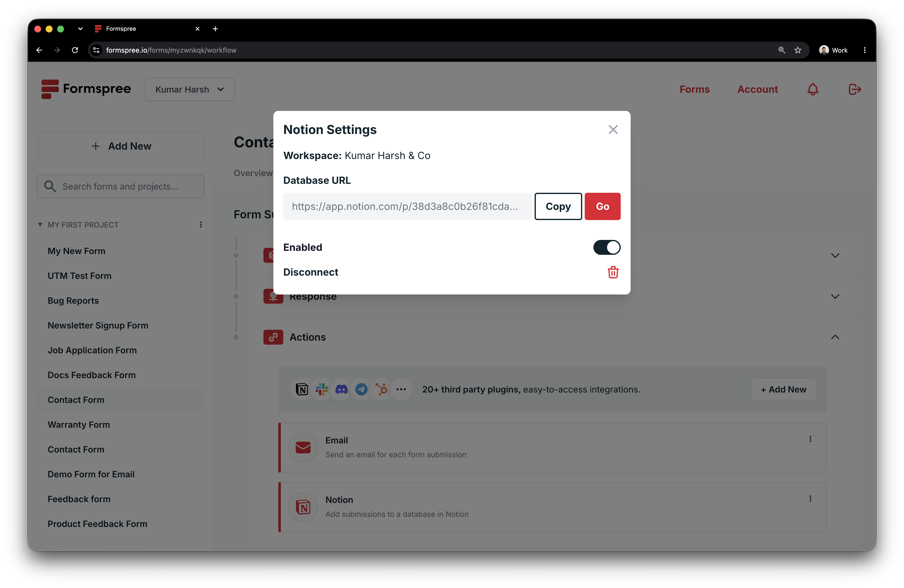Click the Discord plugin icon
The height and width of the screenshot is (588, 904).
(341, 389)
